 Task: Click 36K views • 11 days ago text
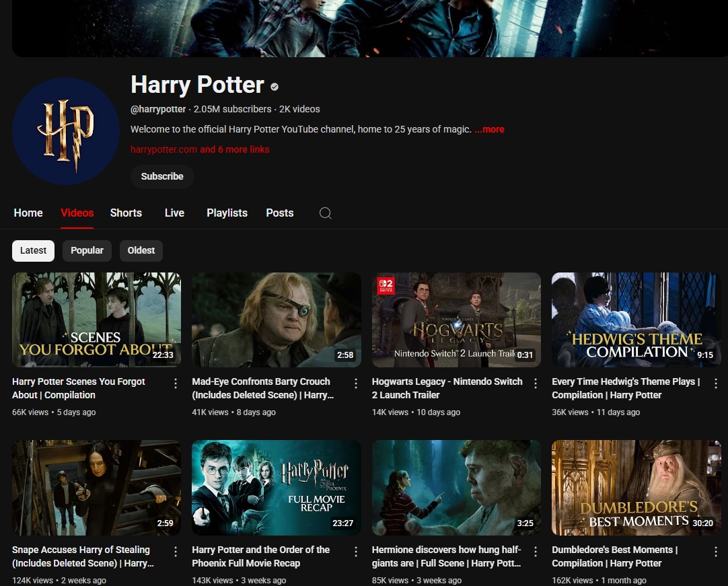(x=595, y=412)
